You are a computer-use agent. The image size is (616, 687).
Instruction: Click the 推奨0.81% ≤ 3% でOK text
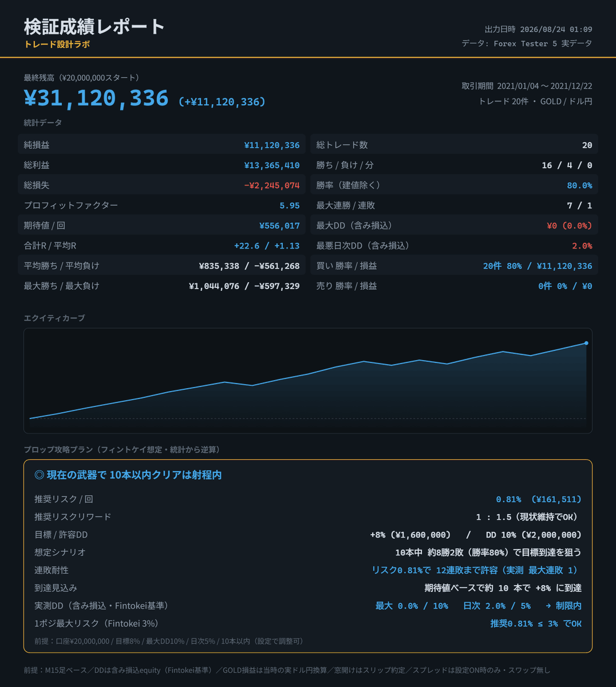[x=536, y=623]
